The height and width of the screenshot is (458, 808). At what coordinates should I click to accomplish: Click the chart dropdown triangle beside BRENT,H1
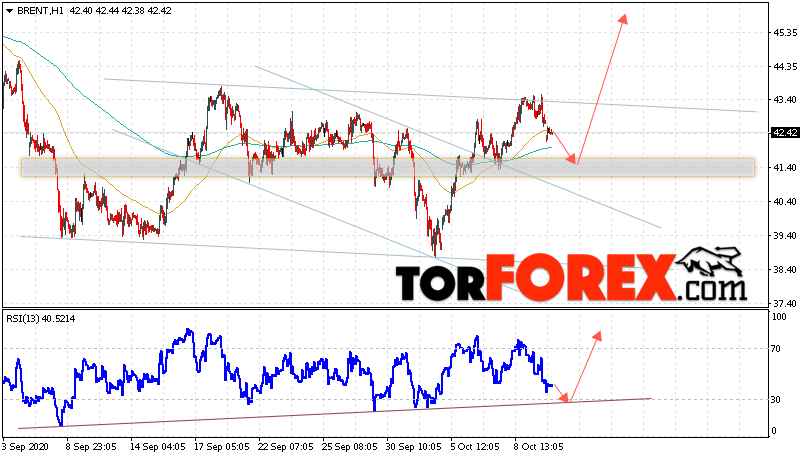click(x=9, y=11)
